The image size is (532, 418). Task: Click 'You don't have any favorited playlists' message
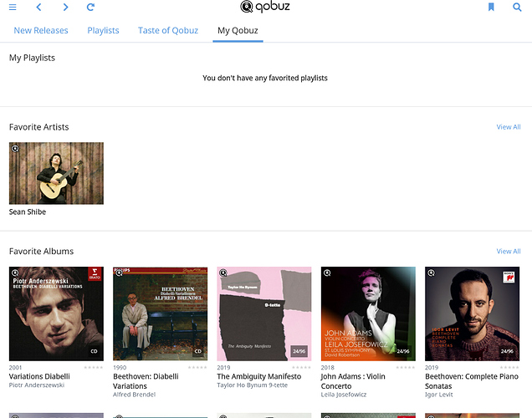click(265, 78)
